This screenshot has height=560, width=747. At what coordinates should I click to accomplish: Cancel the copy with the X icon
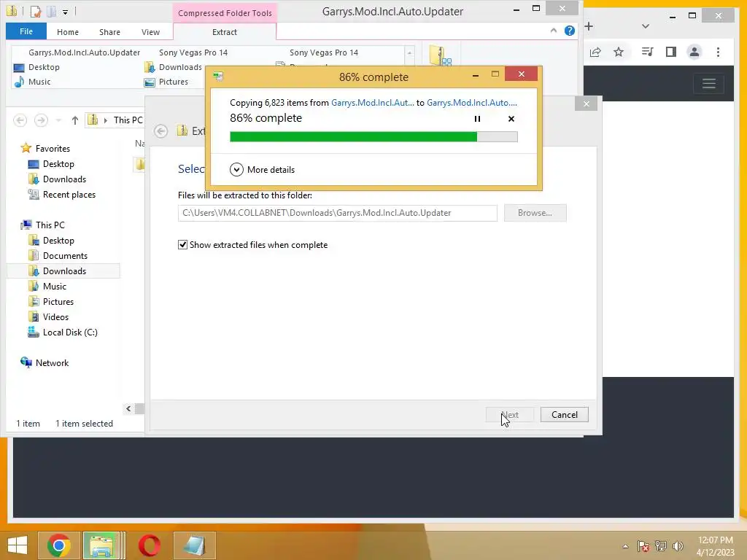(x=511, y=119)
